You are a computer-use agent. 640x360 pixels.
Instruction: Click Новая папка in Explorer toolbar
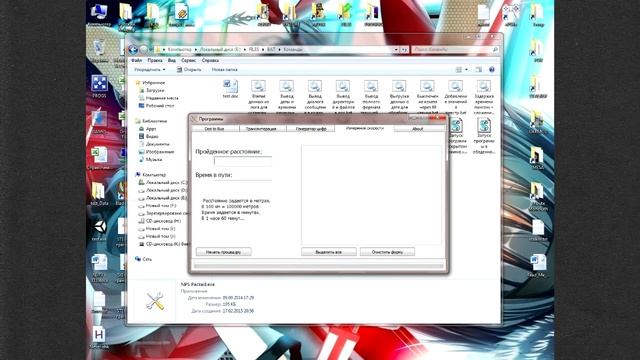click(224, 70)
